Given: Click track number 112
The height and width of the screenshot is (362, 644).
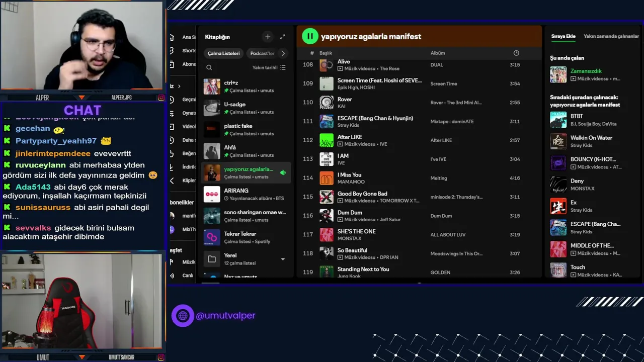Looking at the screenshot, I should pyautogui.click(x=308, y=140).
